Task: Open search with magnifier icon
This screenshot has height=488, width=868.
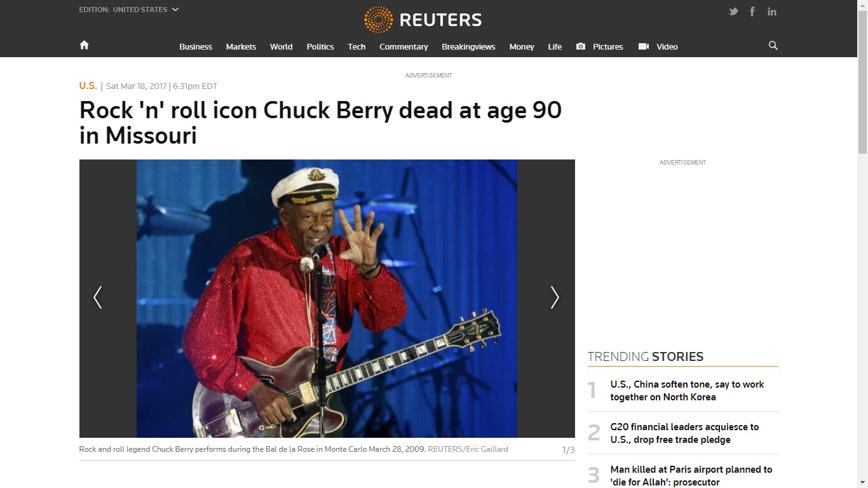Action: click(773, 46)
